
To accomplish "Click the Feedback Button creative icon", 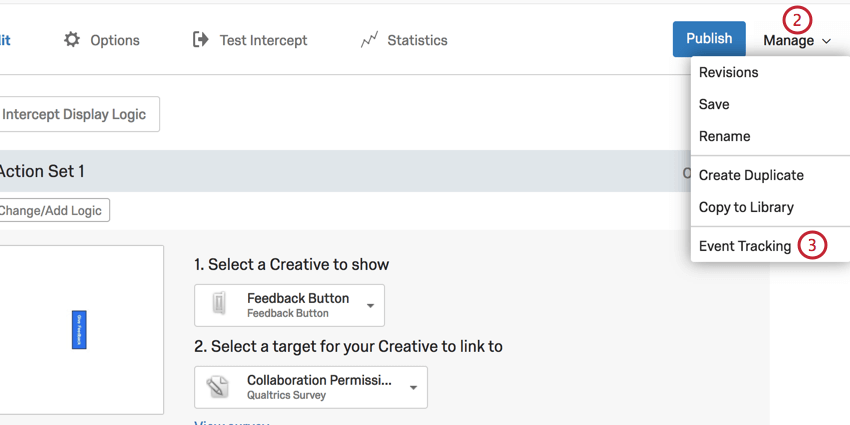I will tap(219, 304).
